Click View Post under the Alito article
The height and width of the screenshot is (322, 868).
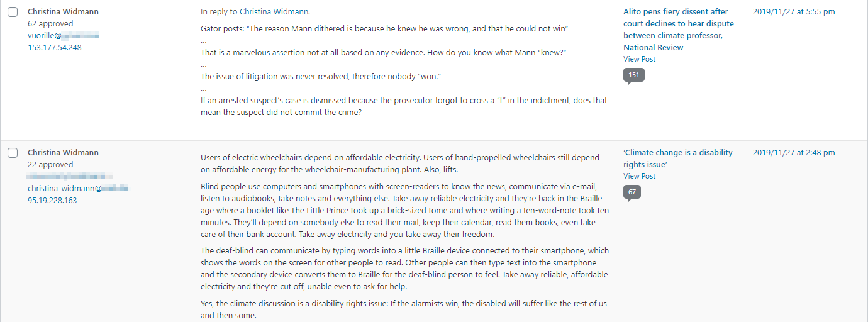[x=639, y=59]
